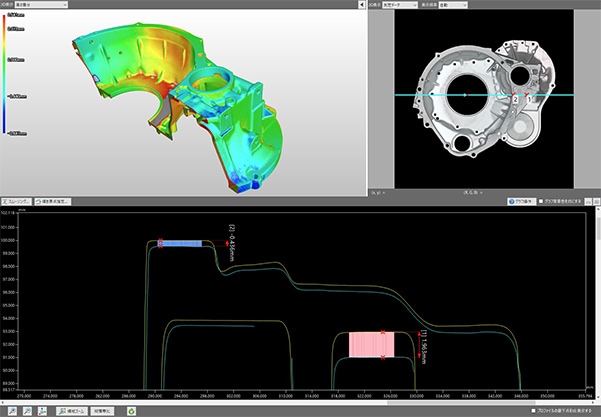
Task: Click the graph operation button above the profile
Action: (x=521, y=200)
